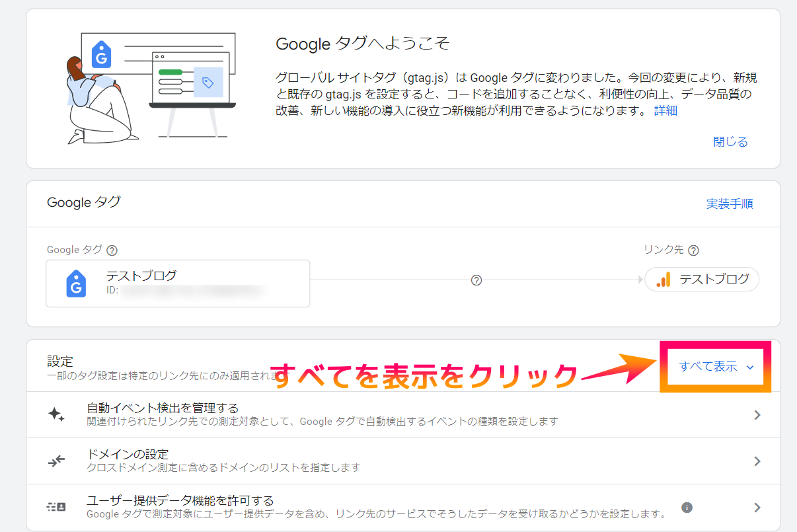Click the blue Google tag icon in tag card
797x532 pixels.
pyautogui.click(x=77, y=284)
